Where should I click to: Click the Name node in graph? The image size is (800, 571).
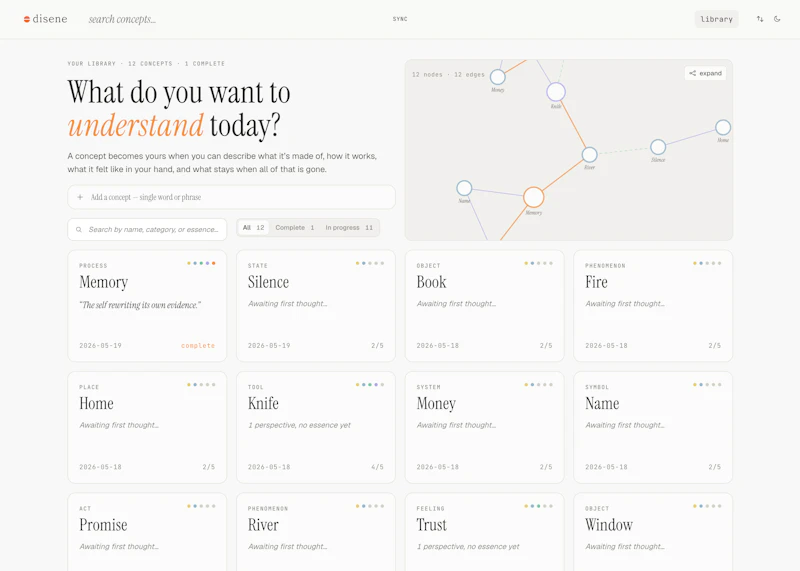coord(464,188)
